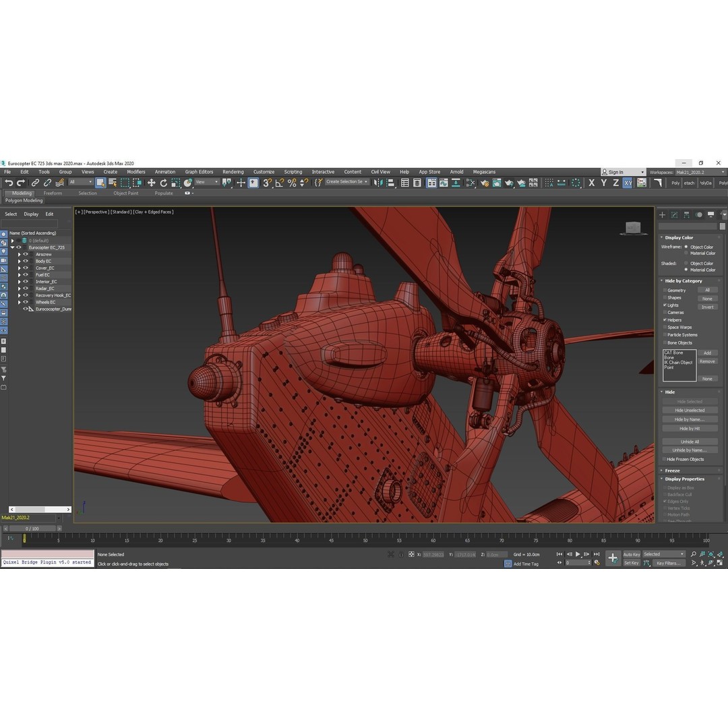Image resolution: width=728 pixels, height=728 pixels.
Task: Click the Bind to Space Warp icon
Action: point(59,183)
